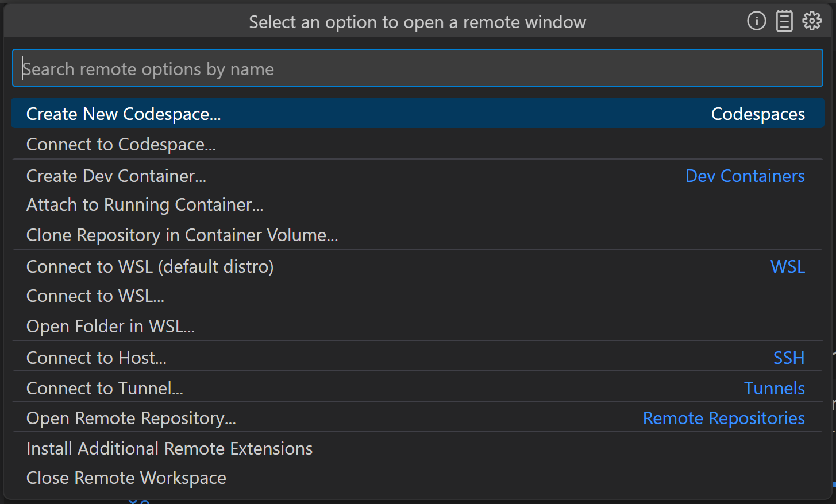
Task: Choose the Connect to WSL... option
Action: pos(418,296)
